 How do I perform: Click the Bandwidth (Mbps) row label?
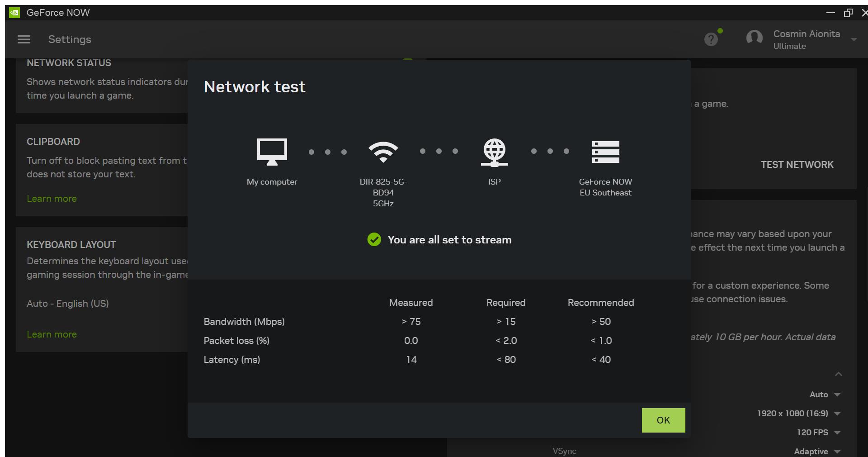pos(244,322)
